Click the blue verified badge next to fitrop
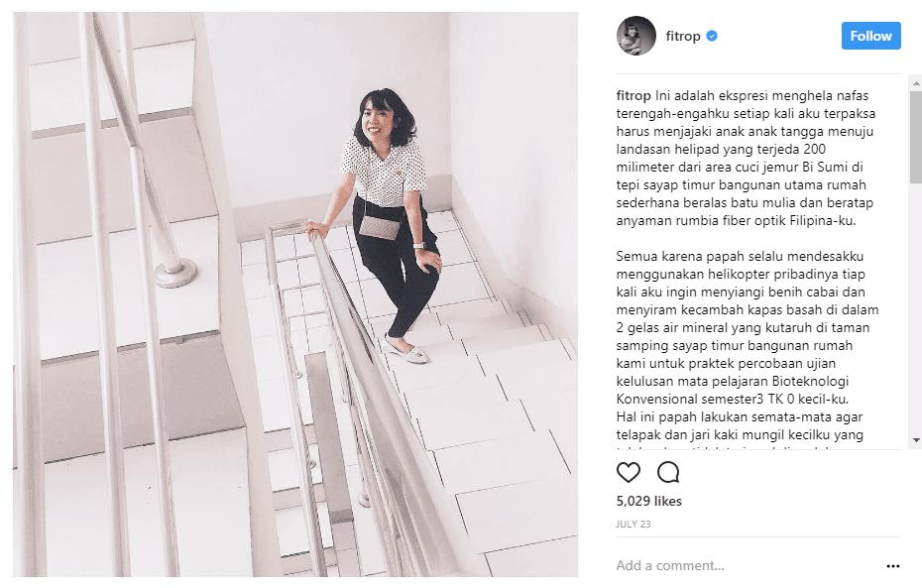 tap(712, 36)
